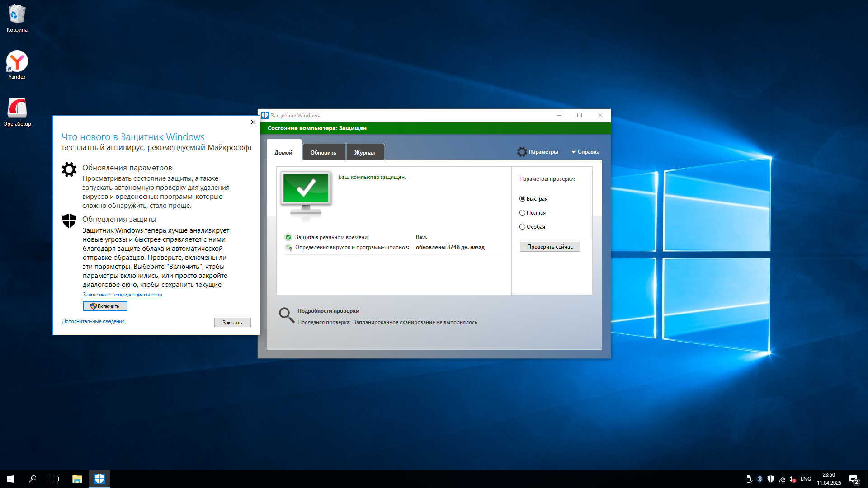
Task: Select the Полная scan option
Action: coord(522,213)
